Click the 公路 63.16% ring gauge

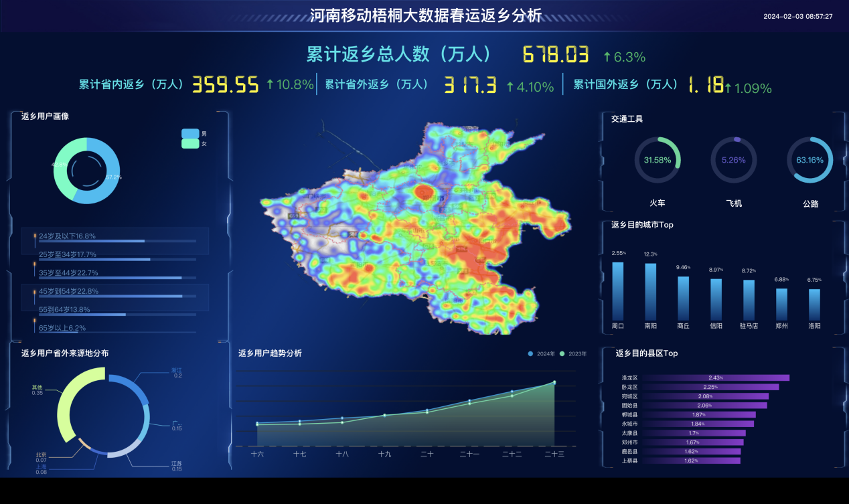point(809,161)
